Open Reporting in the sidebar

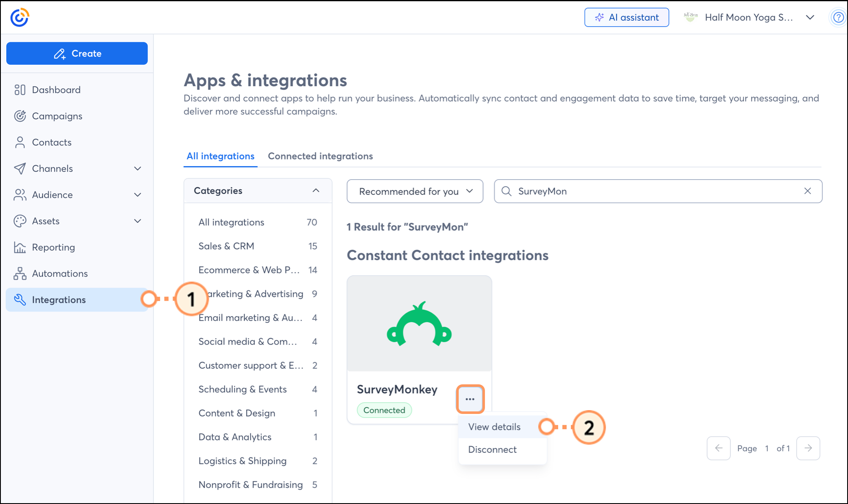click(53, 247)
